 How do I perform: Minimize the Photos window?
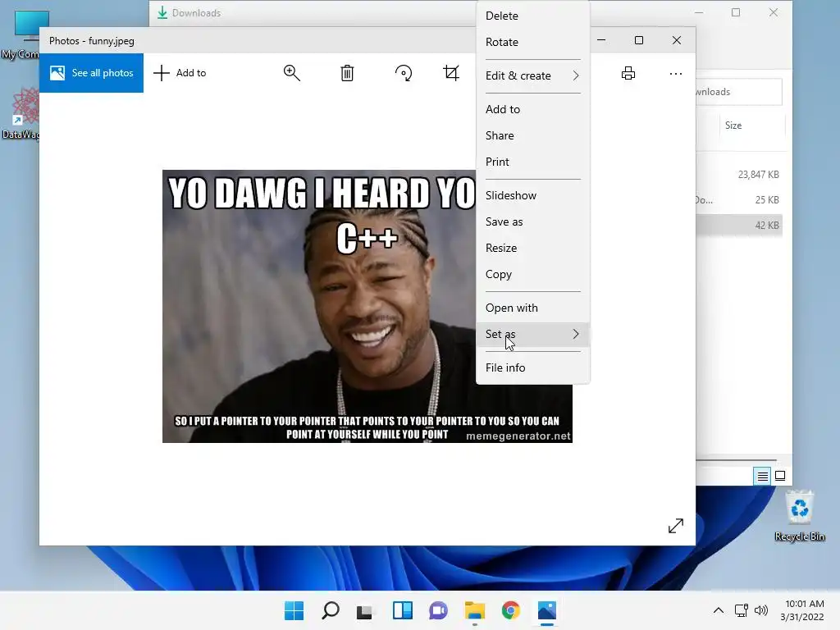601,40
